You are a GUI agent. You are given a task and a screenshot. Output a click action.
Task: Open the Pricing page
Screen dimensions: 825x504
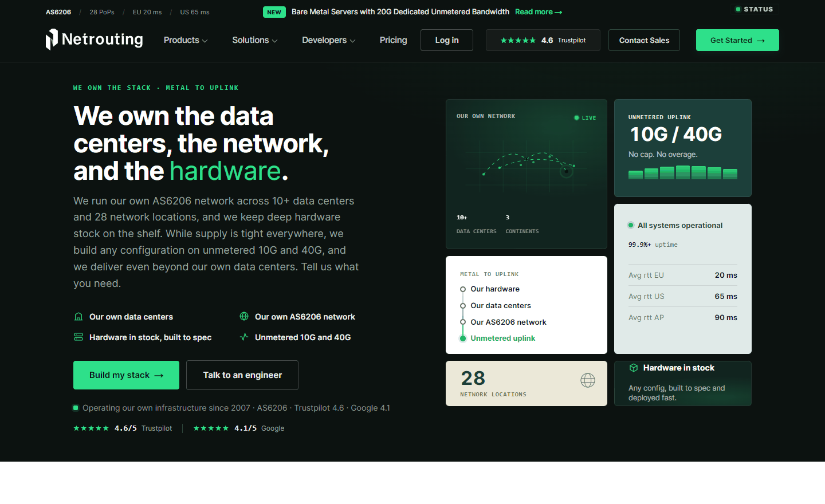click(x=394, y=40)
